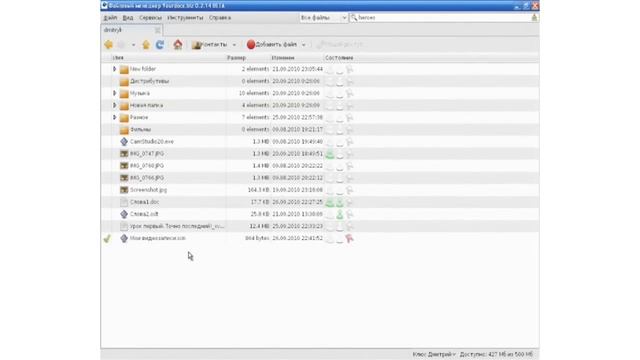This screenshot has width=640, height=360.
Task: Open the Контакты dropdown arrow
Action: pos(234,45)
